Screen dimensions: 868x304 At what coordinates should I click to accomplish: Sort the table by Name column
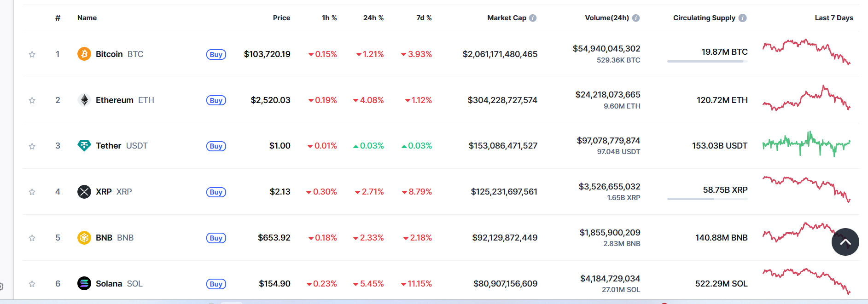tap(87, 18)
